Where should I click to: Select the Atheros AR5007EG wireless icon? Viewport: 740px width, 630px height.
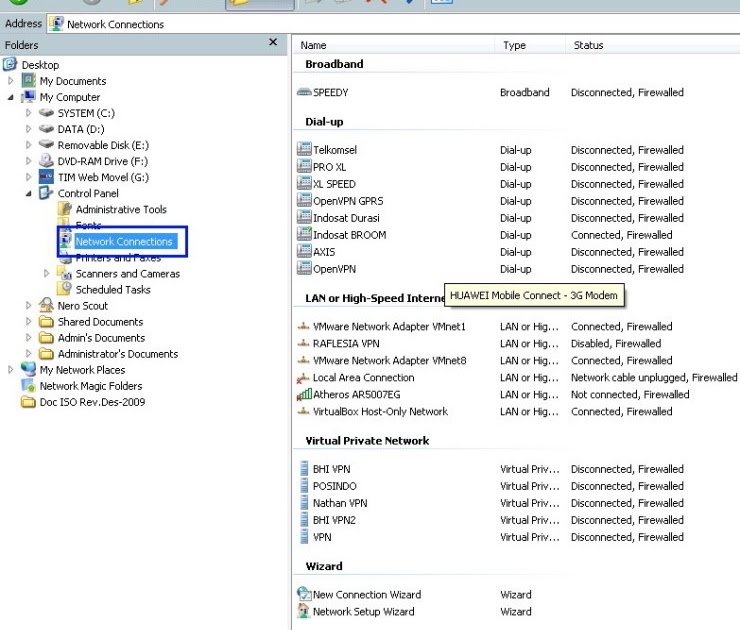tap(304, 394)
